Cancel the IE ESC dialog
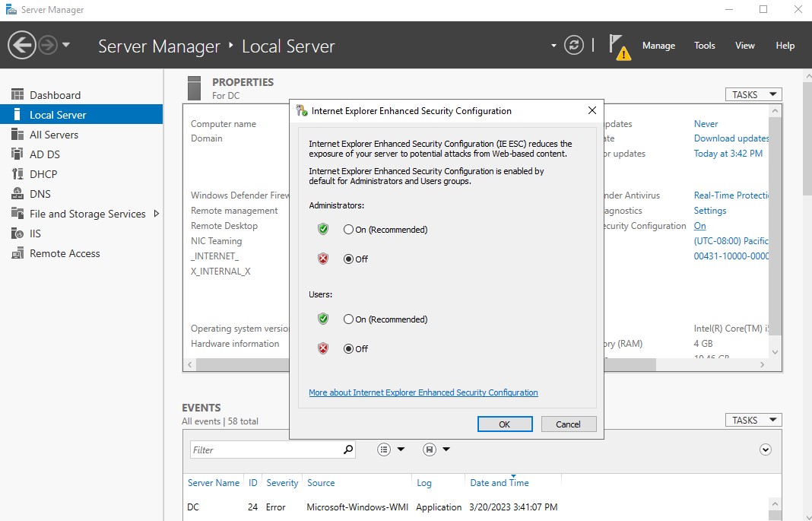This screenshot has width=812, height=521. [x=569, y=424]
